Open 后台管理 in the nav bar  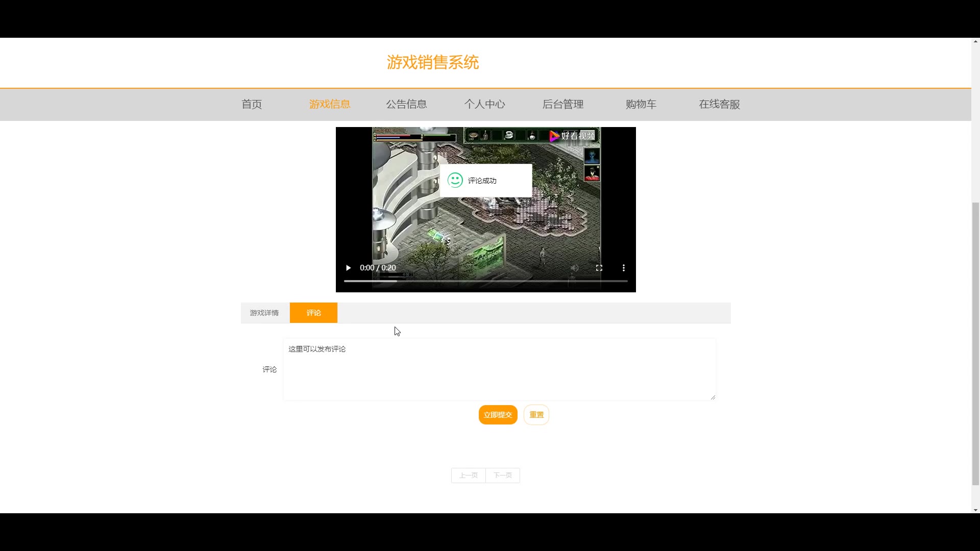pyautogui.click(x=563, y=104)
